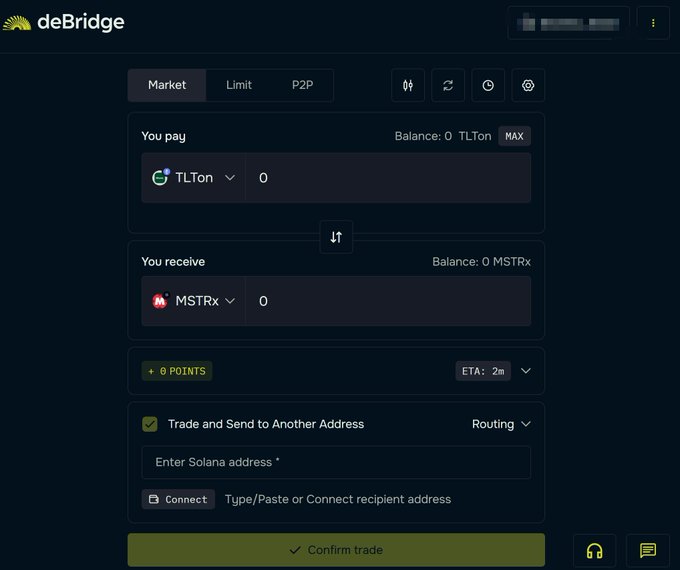Open the blurred wallet account button

point(569,23)
